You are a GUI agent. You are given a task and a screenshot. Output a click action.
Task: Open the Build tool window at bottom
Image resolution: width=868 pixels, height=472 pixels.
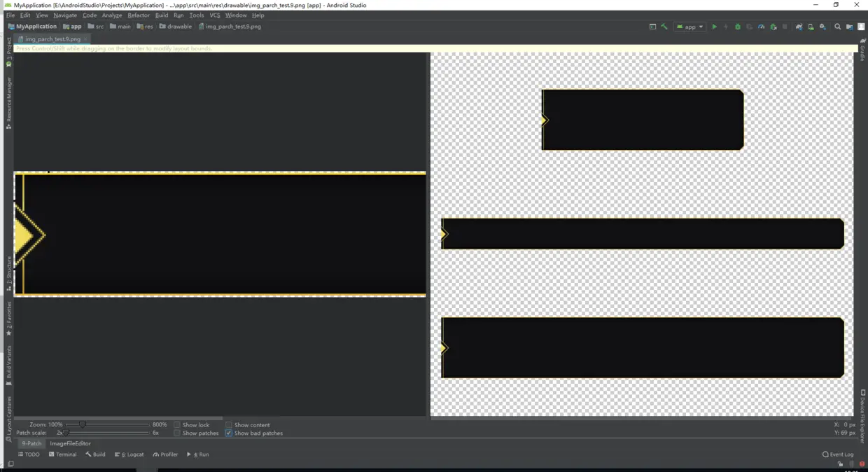[95, 454]
